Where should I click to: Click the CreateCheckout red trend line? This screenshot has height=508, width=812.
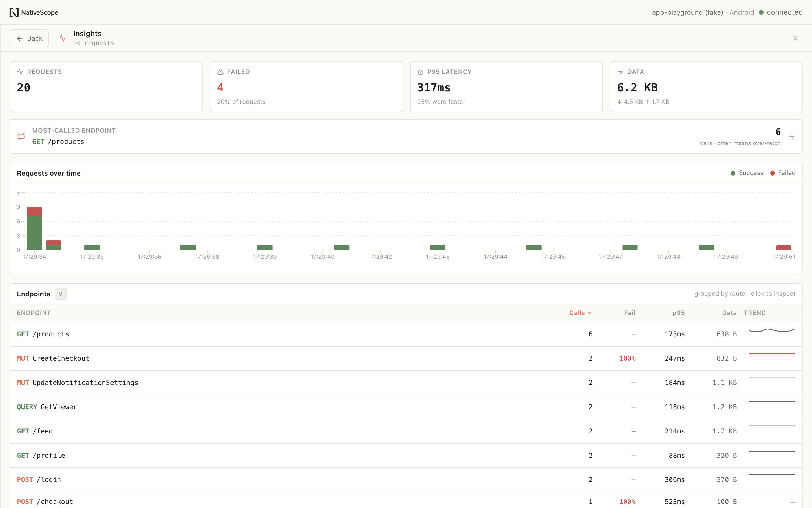click(x=772, y=353)
